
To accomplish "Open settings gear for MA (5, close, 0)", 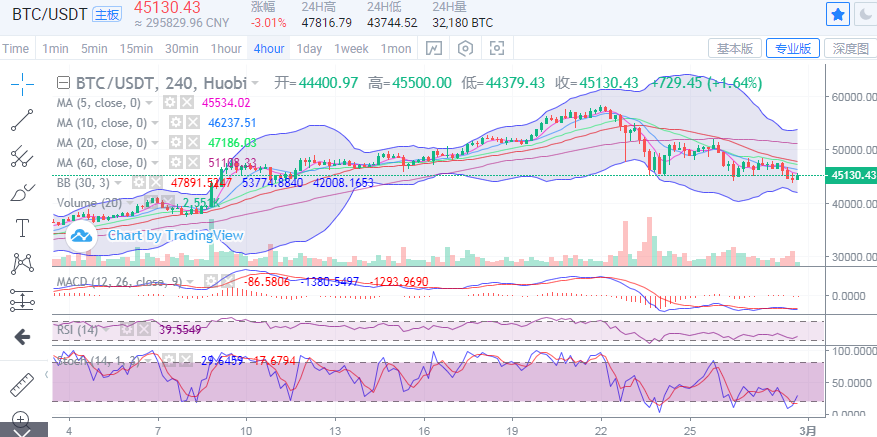I will pyautogui.click(x=169, y=102).
